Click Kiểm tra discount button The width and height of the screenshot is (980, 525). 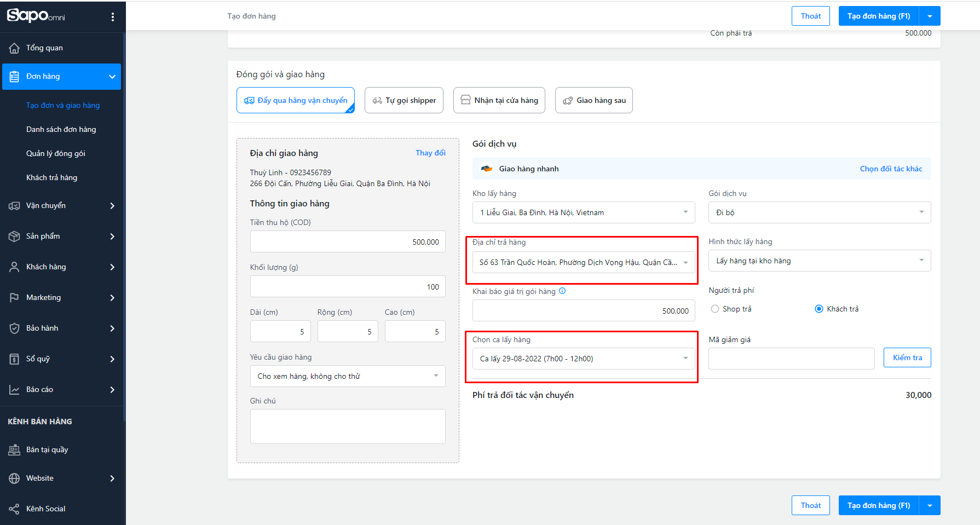pos(907,357)
